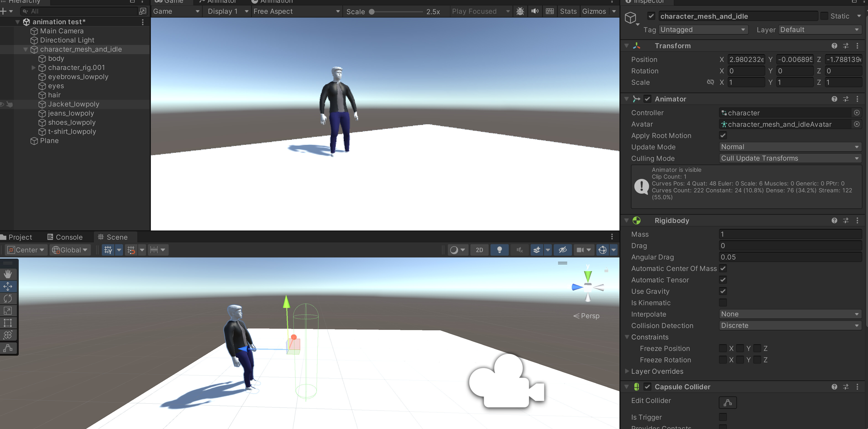Screen dimensions: 868x429
Task: Mute audio in the Game view toolbar
Action: coord(535,11)
